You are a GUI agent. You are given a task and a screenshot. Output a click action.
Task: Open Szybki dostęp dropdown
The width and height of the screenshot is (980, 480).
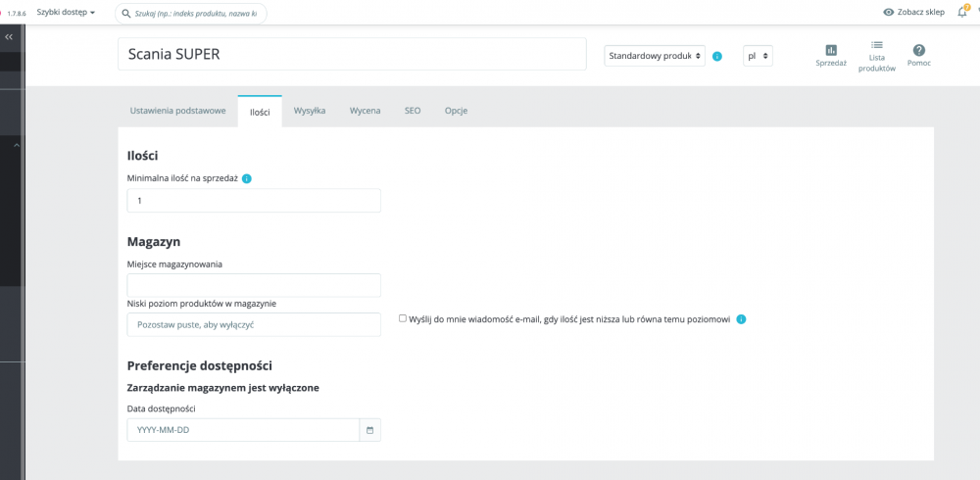(66, 13)
